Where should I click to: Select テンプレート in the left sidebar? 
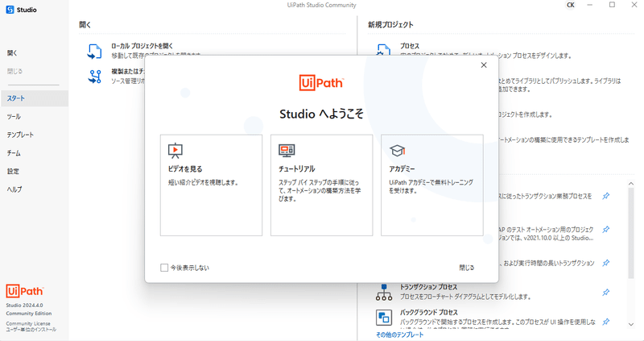click(20, 135)
